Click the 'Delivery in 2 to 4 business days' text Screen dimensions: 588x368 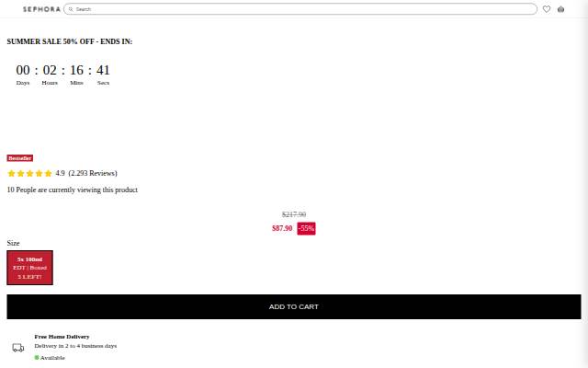75,346
